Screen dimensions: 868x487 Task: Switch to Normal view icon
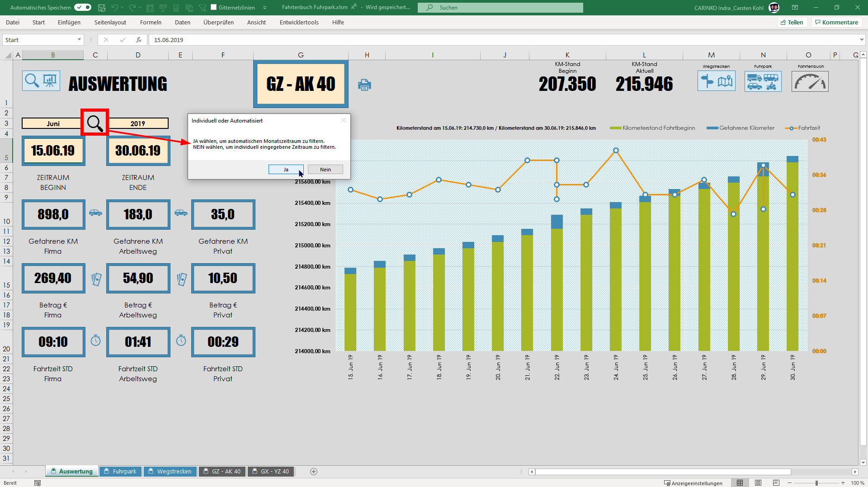[740, 483]
